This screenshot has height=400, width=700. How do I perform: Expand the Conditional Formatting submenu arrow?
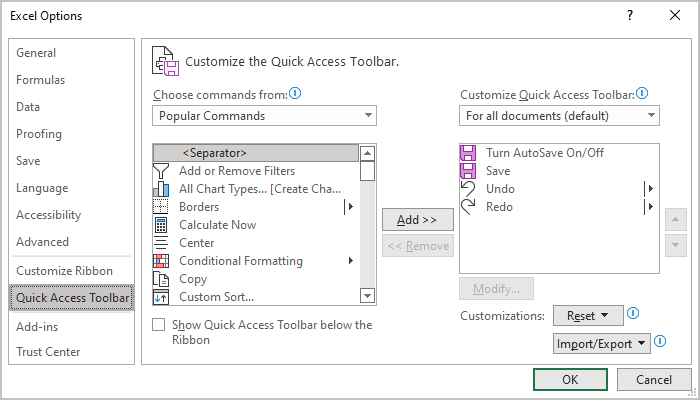(x=351, y=261)
